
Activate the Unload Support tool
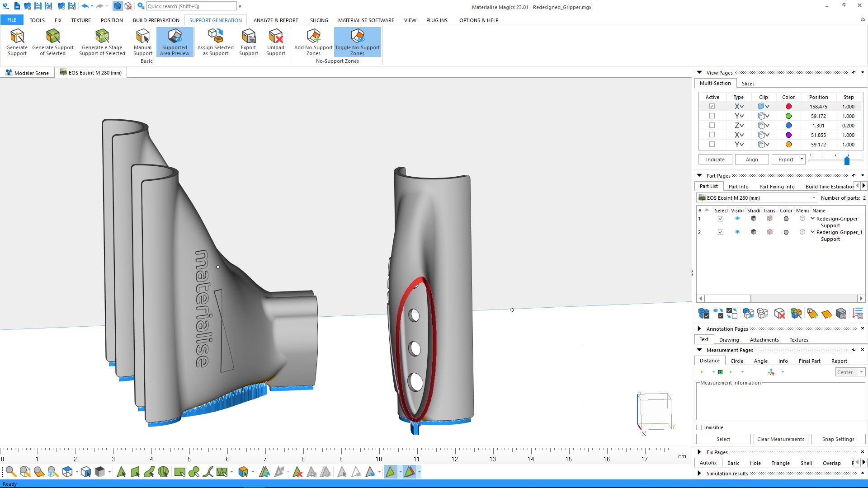tap(275, 42)
